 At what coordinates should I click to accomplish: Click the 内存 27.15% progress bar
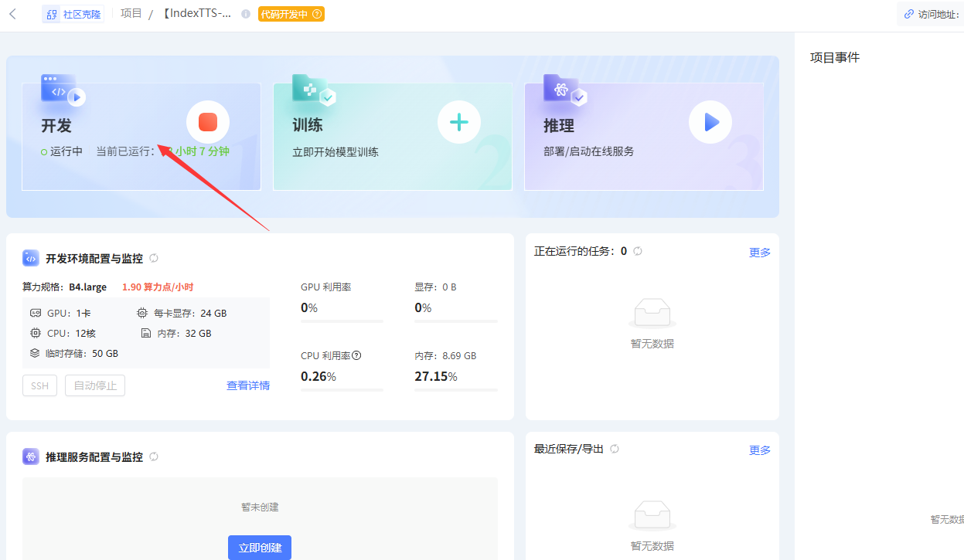[456, 390]
